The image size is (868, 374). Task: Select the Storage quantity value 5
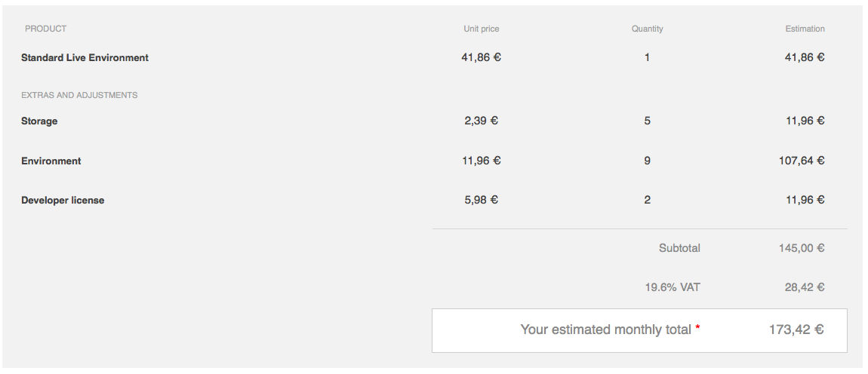(647, 121)
